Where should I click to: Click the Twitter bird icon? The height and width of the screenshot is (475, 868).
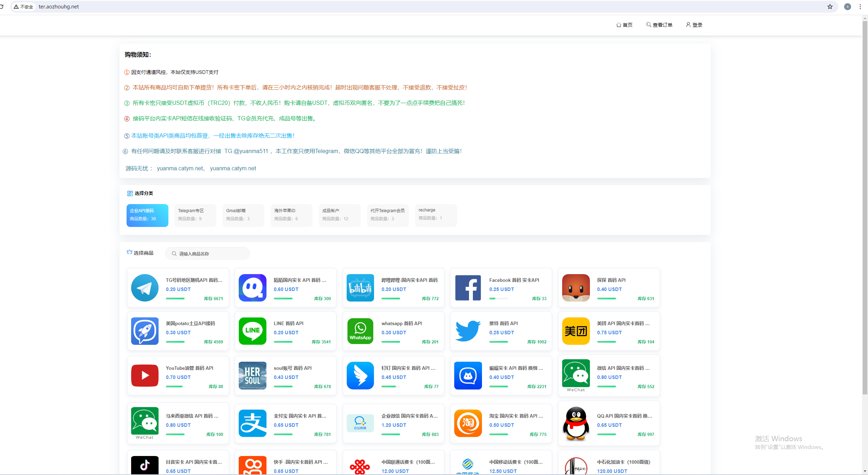468,331
